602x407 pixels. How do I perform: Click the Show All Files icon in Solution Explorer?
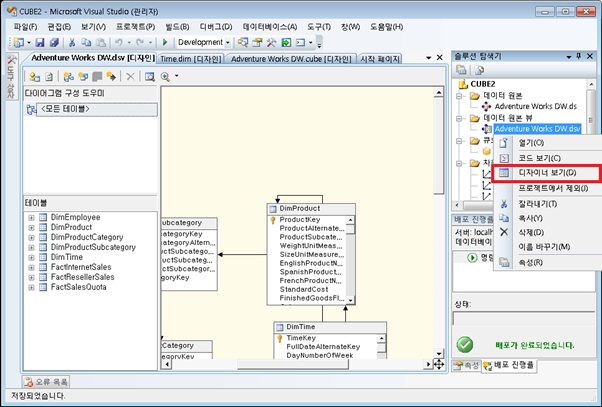480,70
